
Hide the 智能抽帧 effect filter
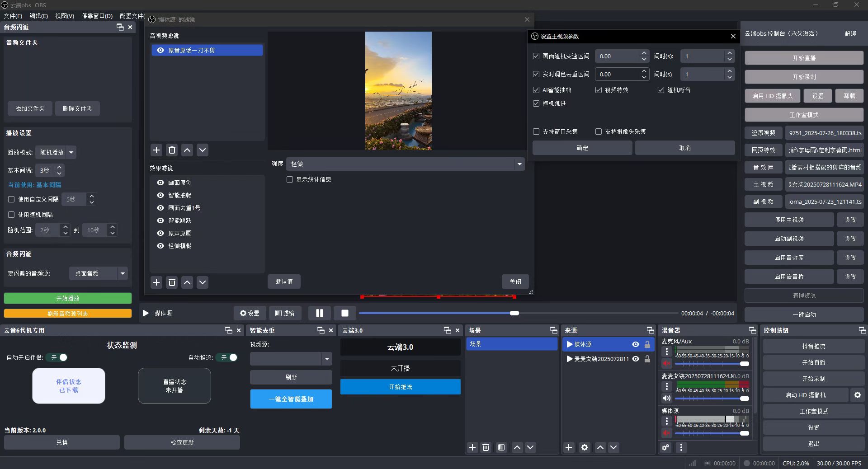coord(160,195)
